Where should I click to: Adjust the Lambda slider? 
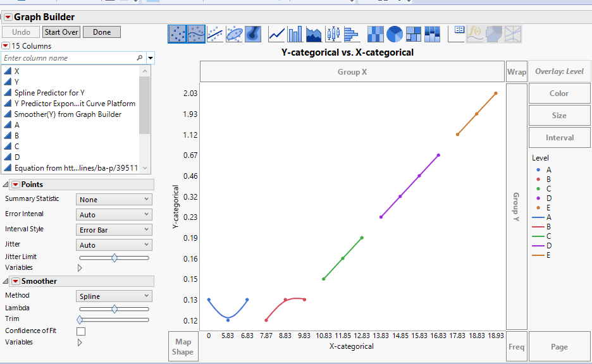(114, 309)
